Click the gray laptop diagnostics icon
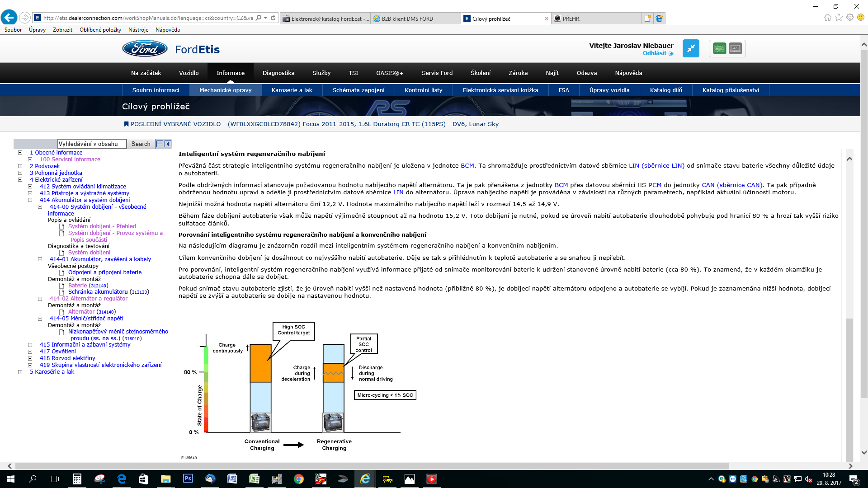Image resolution: width=868 pixels, height=488 pixels. tap(736, 48)
